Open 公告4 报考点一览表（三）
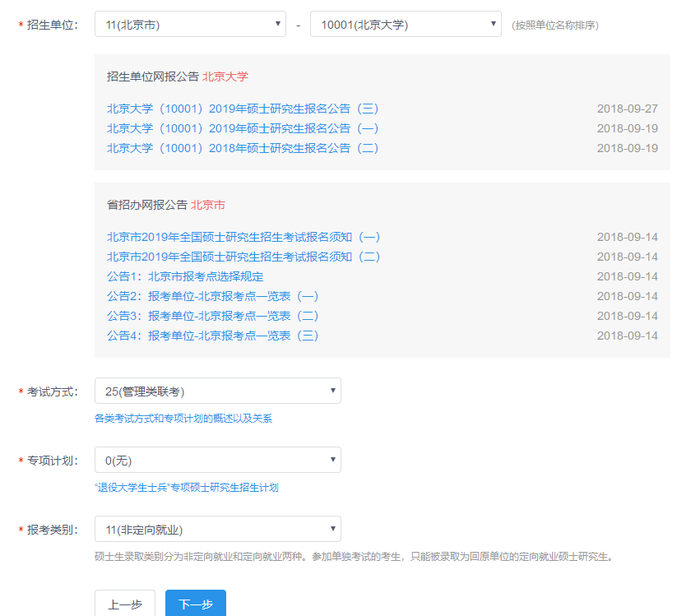The width and height of the screenshot is (677, 616). click(x=212, y=336)
